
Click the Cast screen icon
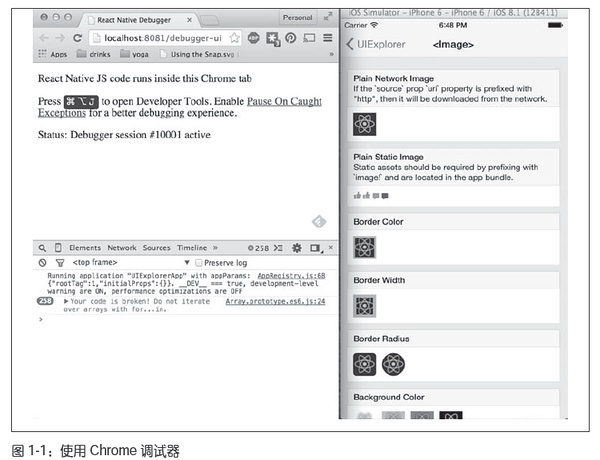coord(309,38)
